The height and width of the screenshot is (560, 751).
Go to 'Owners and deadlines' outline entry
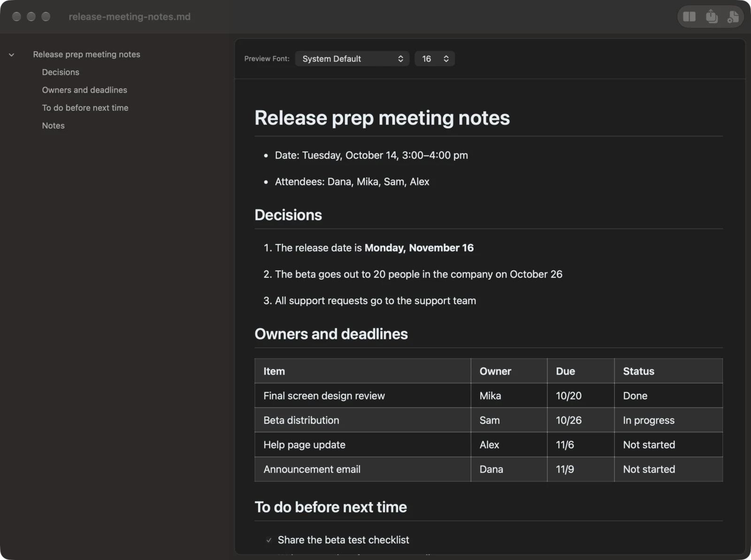(x=84, y=90)
